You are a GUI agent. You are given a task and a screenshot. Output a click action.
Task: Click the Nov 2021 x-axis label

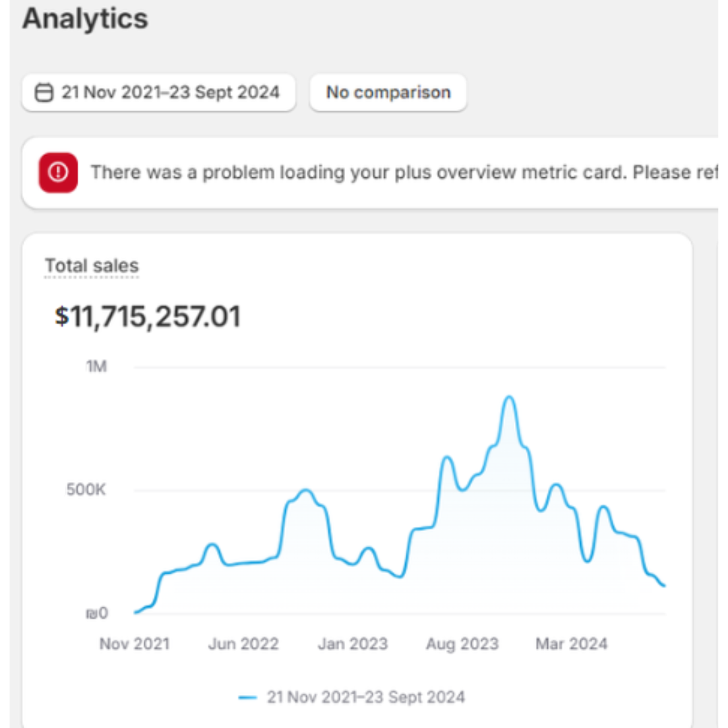134,644
